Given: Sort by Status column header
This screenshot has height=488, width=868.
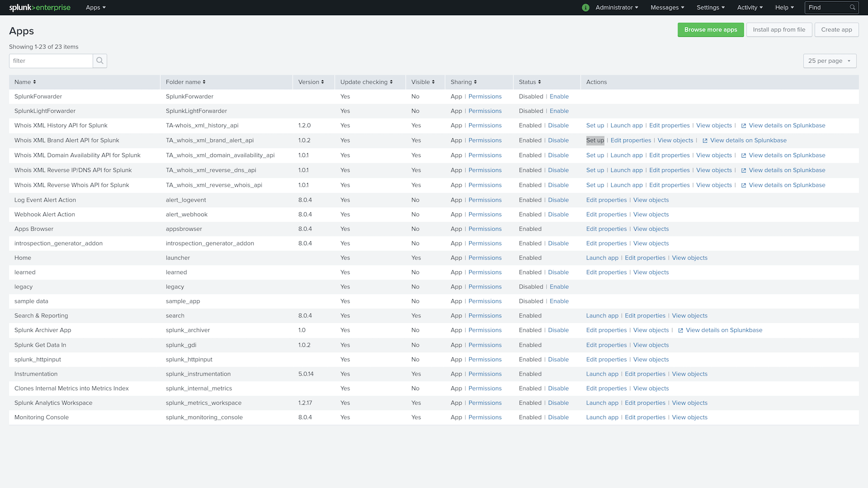Looking at the screenshot, I should coord(529,82).
